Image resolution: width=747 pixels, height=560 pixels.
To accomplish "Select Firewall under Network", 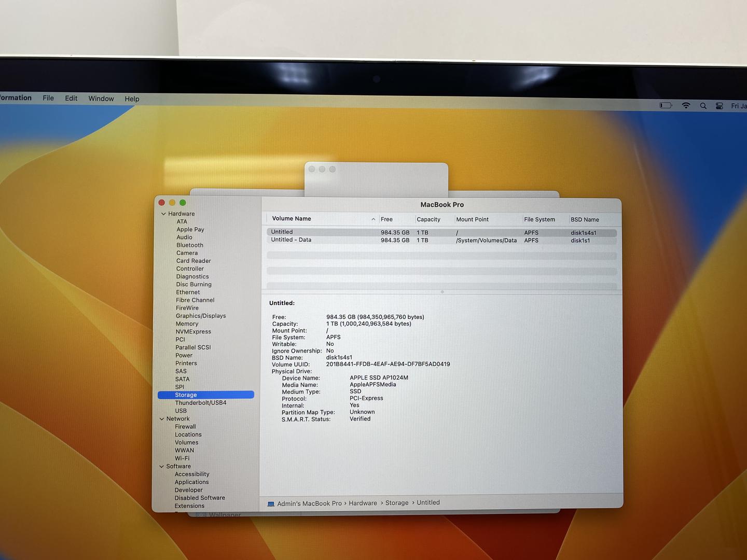I will pyautogui.click(x=185, y=427).
